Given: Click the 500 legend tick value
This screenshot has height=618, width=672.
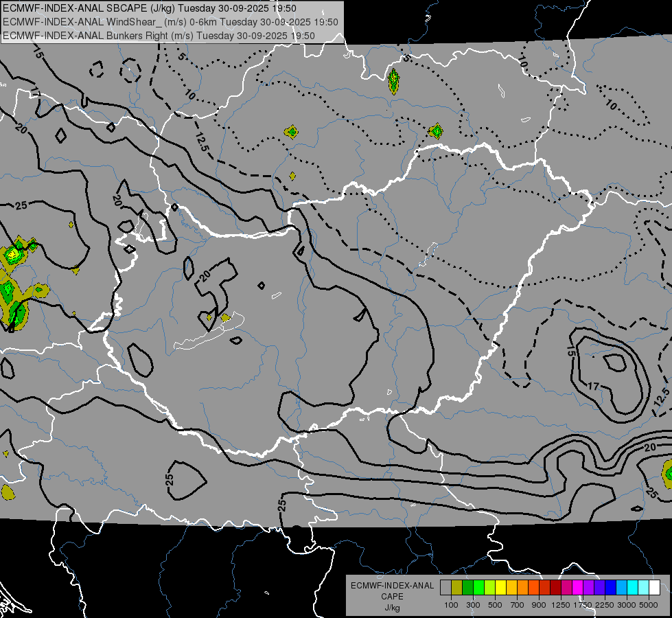Looking at the screenshot, I should click(495, 605).
